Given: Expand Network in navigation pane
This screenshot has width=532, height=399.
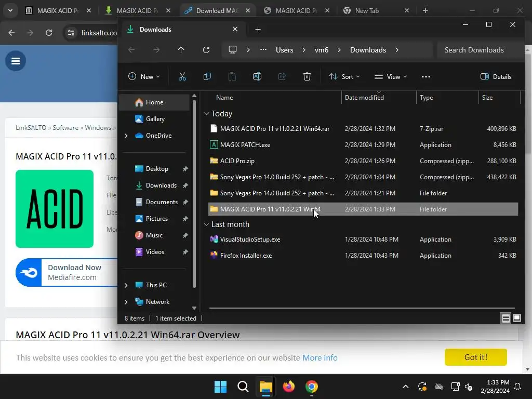Looking at the screenshot, I should coord(126,302).
